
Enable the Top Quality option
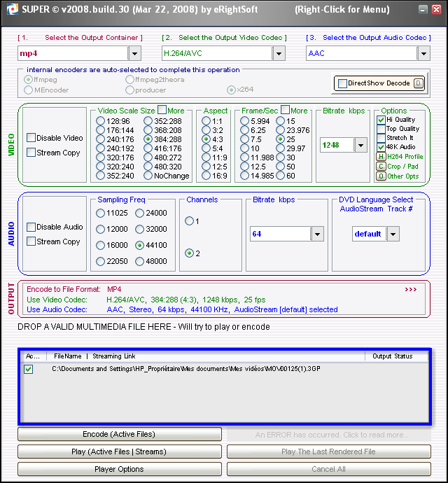381,129
